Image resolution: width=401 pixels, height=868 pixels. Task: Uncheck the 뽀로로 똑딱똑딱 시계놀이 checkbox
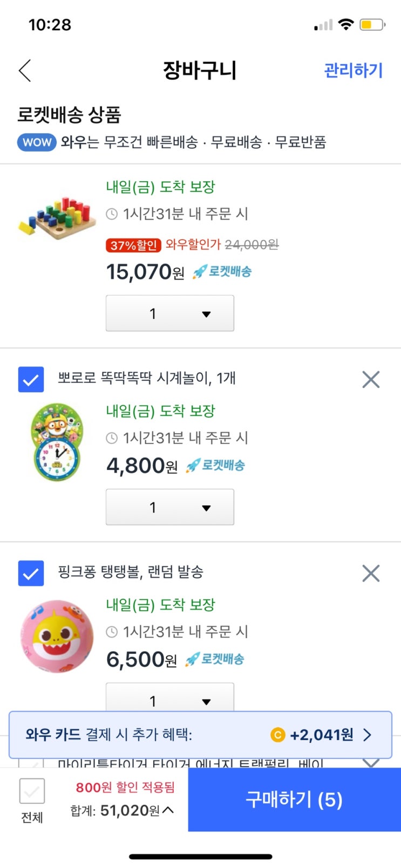click(x=31, y=379)
